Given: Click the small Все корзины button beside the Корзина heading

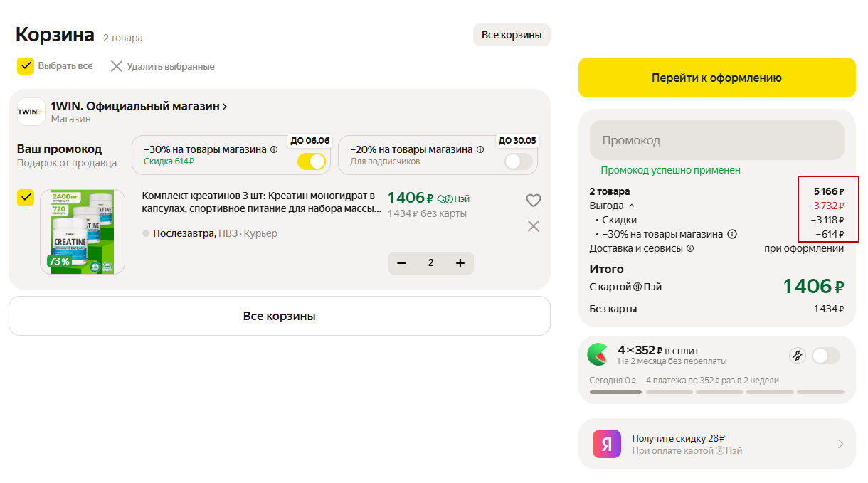Looking at the screenshot, I should coord(512,35).
